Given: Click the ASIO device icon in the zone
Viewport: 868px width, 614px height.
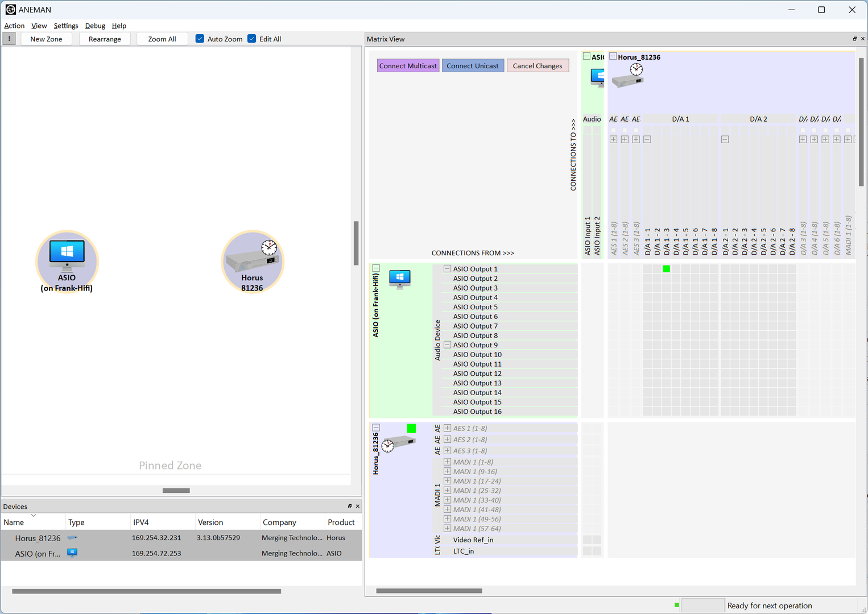Looking at the screenshot, I should pyautogui.click(x=67, y=254).
